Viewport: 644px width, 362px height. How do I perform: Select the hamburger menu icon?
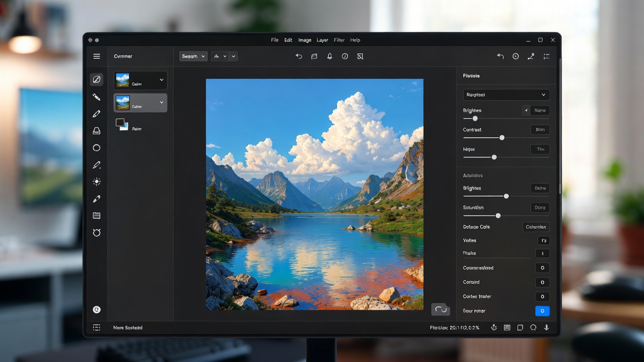click(97, 56)
